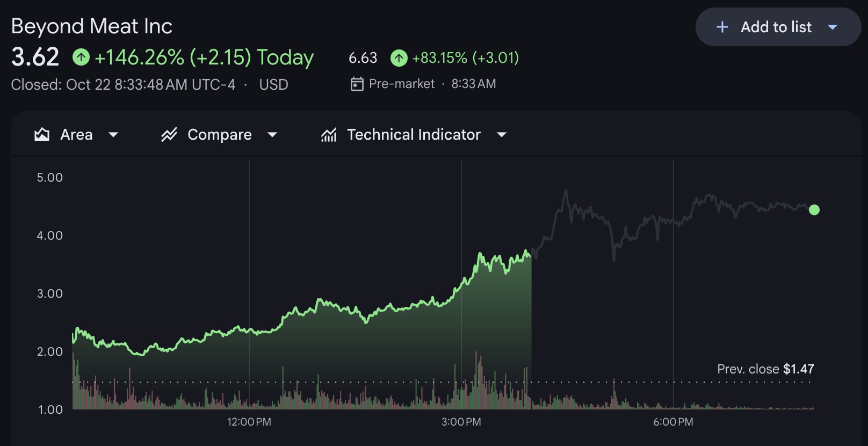This screenshot has width=868, height=446.
Task: Expand the Technical Indicator dropdown arrow
Action: coord(502,134)
